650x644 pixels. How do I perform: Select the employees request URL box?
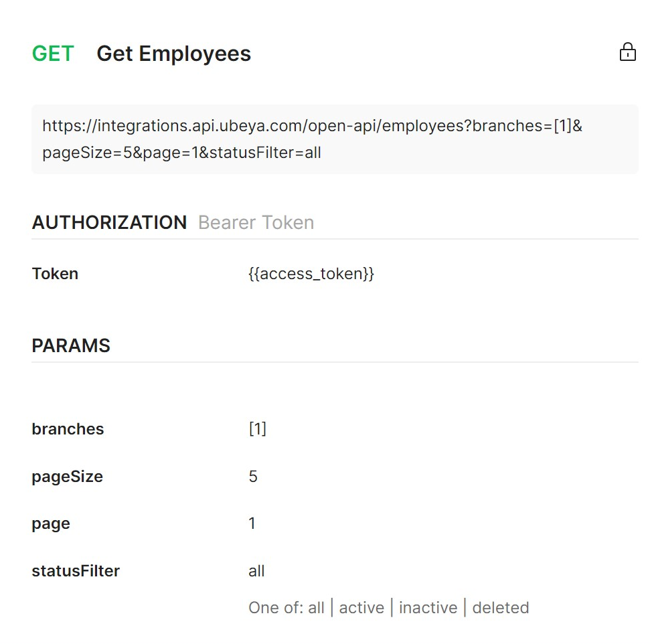pyautogui.click(x=334, y=139)
